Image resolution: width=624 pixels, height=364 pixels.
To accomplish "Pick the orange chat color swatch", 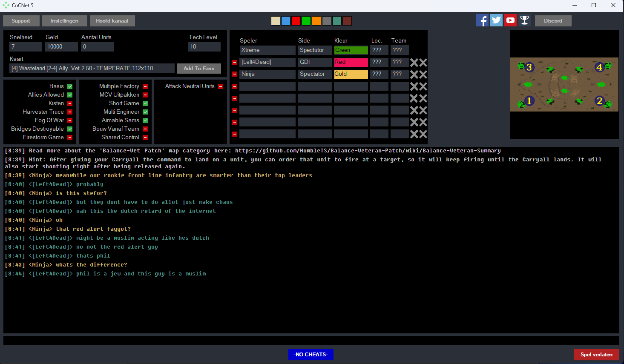I will tap(316, 21).
